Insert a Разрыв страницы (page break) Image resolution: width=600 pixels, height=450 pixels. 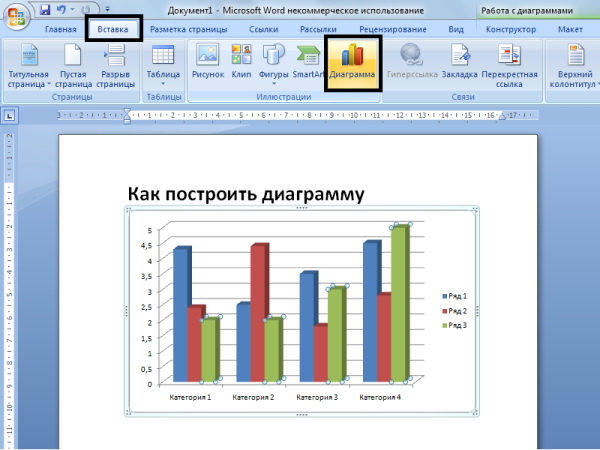(116, 63)
